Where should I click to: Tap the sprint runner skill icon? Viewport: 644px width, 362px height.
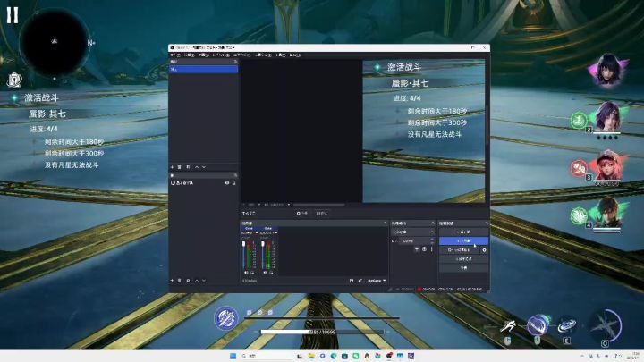click(508, 326)
